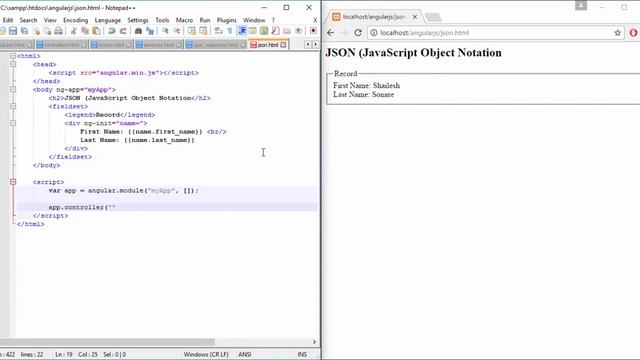Close the localhost browser tab
Screen dimensions: 640x360
[415, 17]
